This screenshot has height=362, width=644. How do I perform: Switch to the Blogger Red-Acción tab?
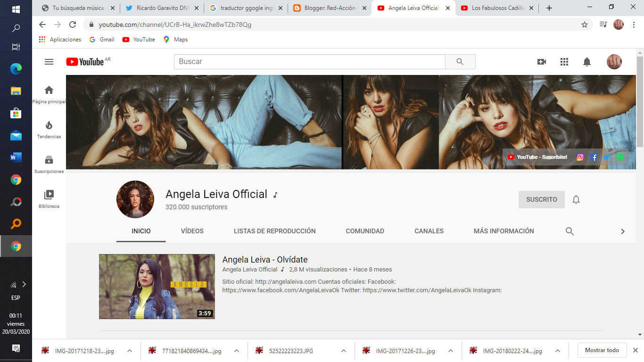[330, 8]
